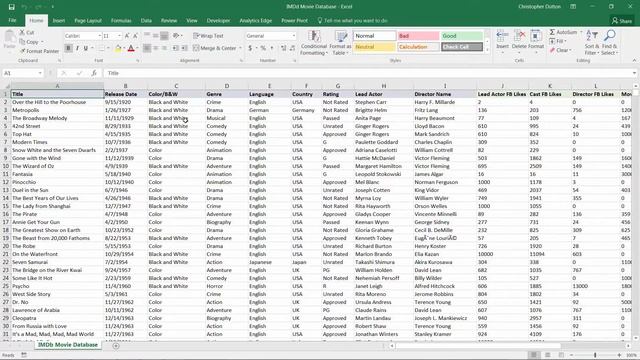Open Sort & Filter options

pos(591,42)
